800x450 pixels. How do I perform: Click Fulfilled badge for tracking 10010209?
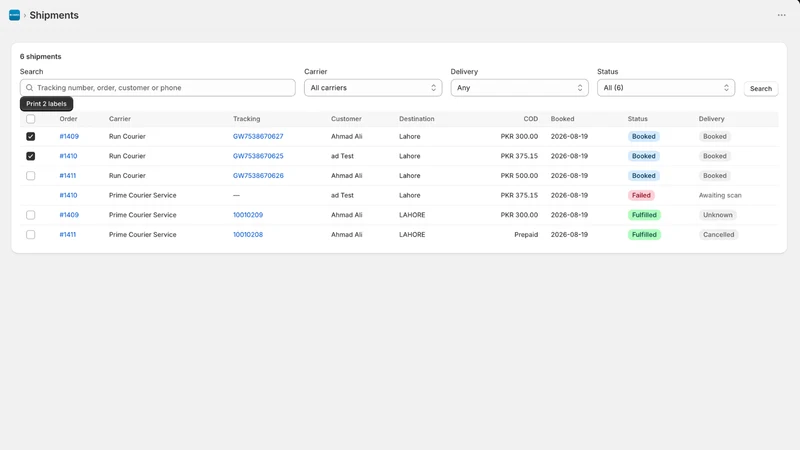[644, 215]
